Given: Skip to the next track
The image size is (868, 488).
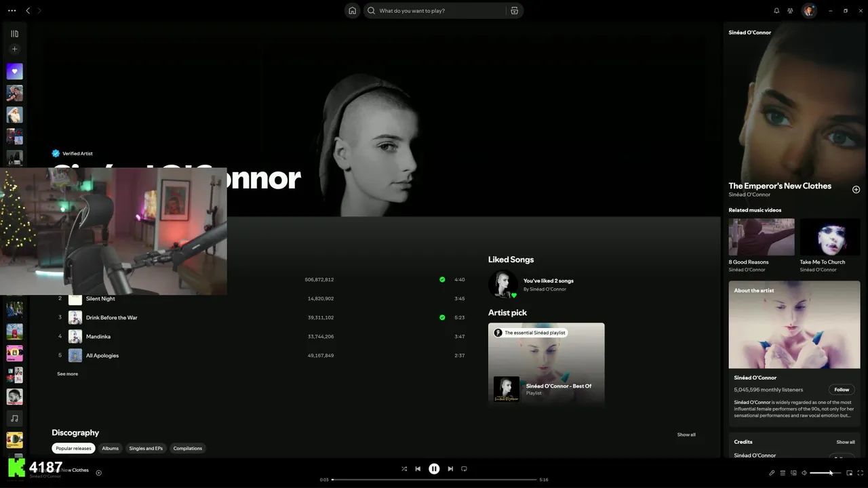Looking at the screenshot, I should tap(450, 469).
